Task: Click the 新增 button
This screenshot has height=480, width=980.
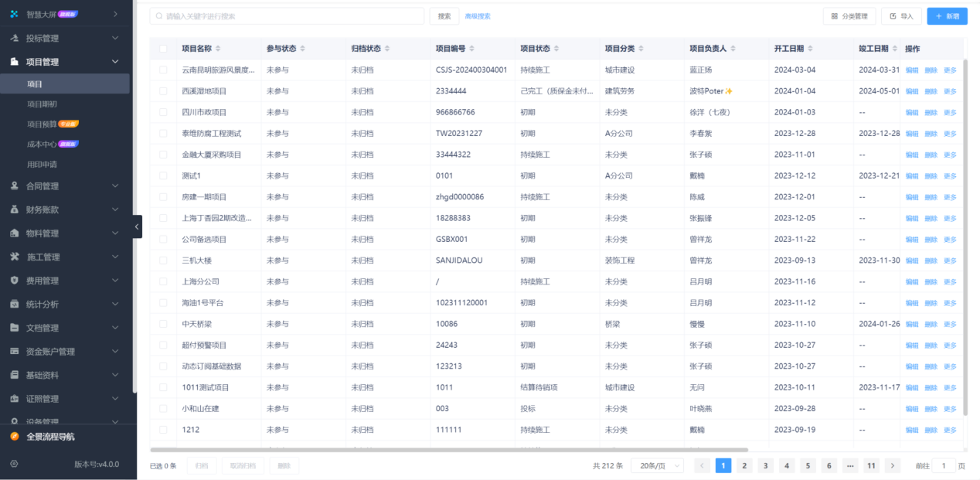Action: pos(947,15)
